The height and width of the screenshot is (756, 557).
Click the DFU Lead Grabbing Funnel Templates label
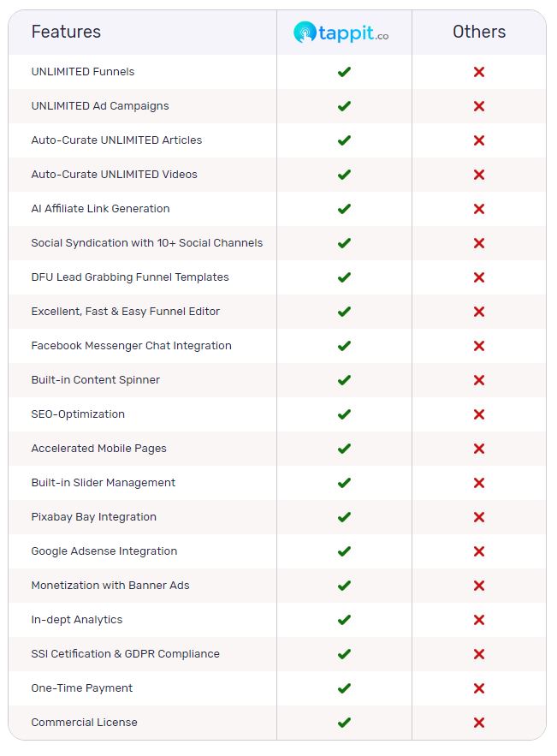click(130, 277)
